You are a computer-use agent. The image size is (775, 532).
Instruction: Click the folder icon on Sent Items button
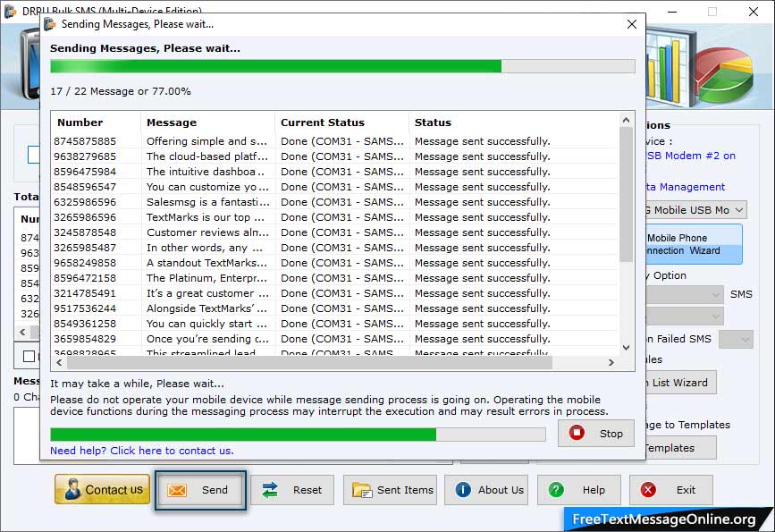362,490
